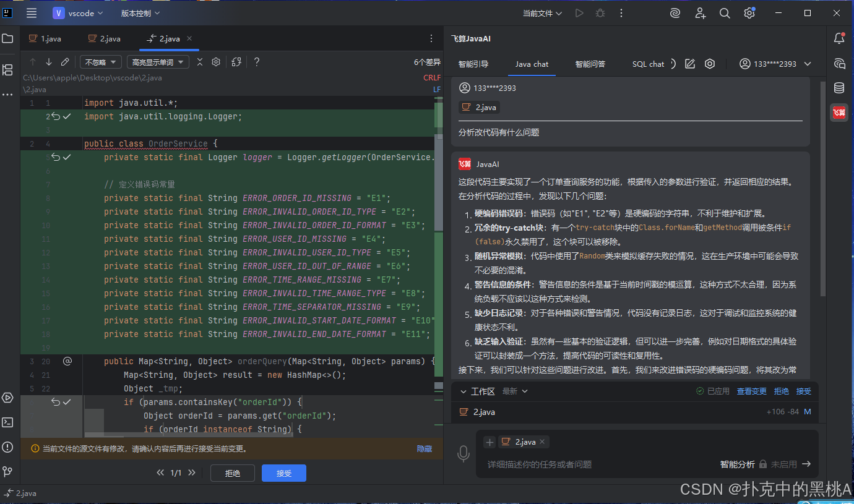Open the 高亮显示单词 highlight dropdown
Image resolution: width=854 pixels, height=504 pixels.
point(157,62)
